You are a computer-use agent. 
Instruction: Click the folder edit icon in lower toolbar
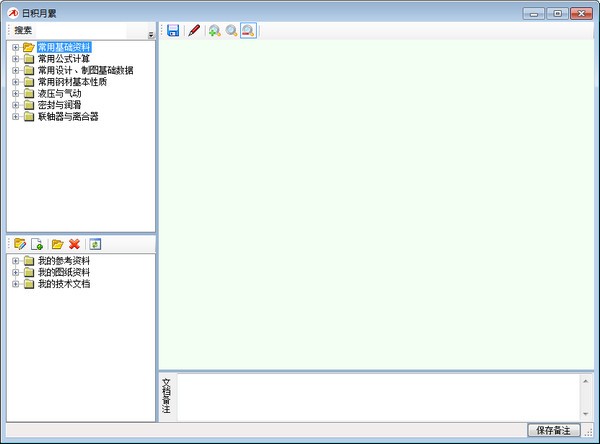click(20, 244)
